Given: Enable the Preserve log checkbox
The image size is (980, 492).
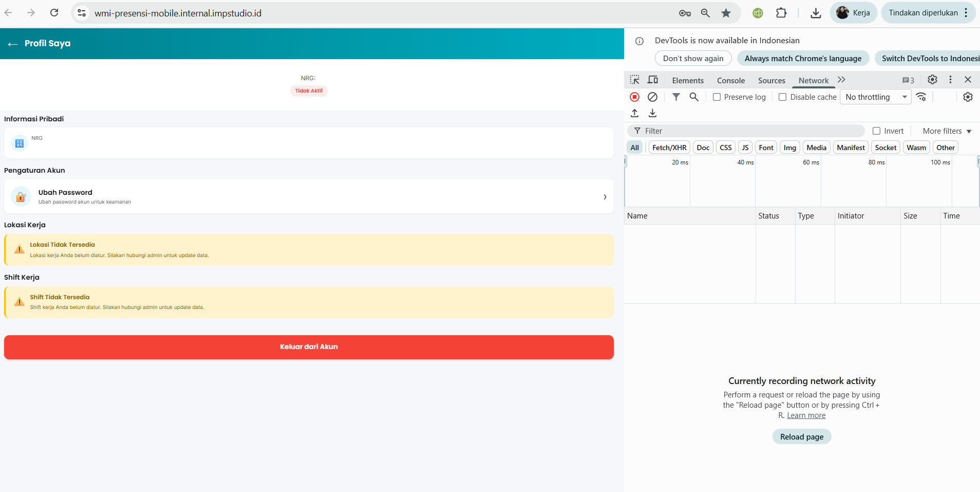Looking at the screenshot, I should coord(717,97).
